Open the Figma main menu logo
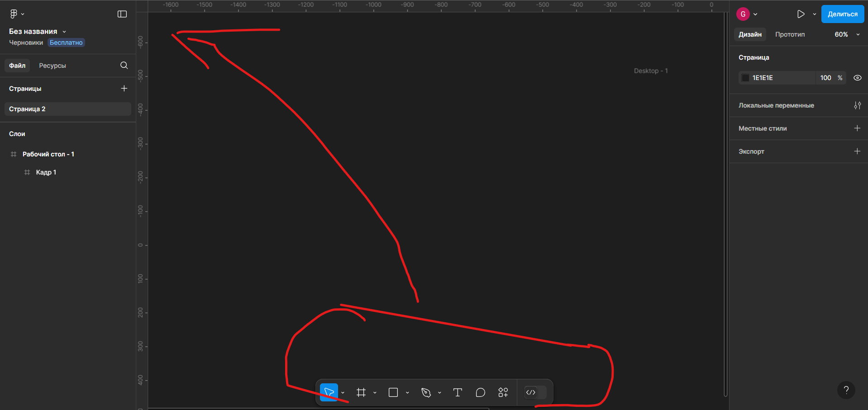This screenshot has width=868, height=410. 14,14
